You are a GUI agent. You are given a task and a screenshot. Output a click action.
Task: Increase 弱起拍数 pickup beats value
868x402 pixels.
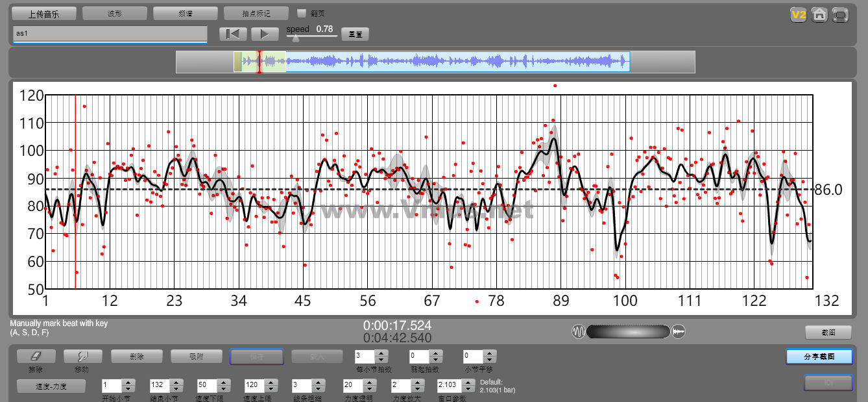[x=437, y=353]
